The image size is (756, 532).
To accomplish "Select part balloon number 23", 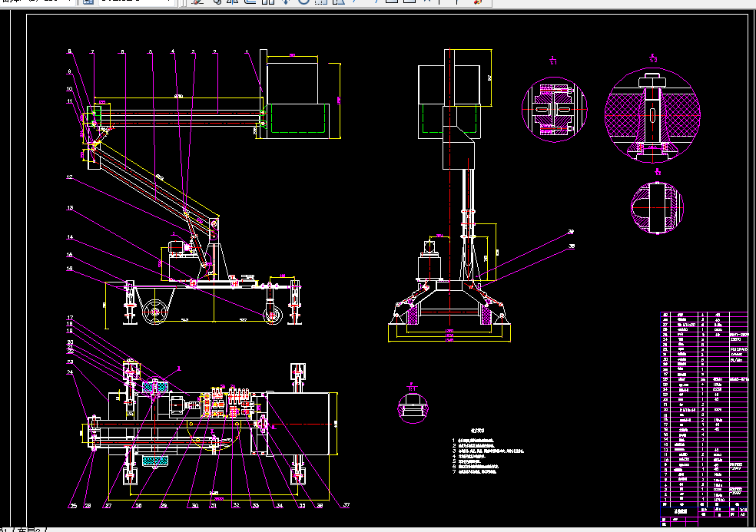I will pos(70,362).
